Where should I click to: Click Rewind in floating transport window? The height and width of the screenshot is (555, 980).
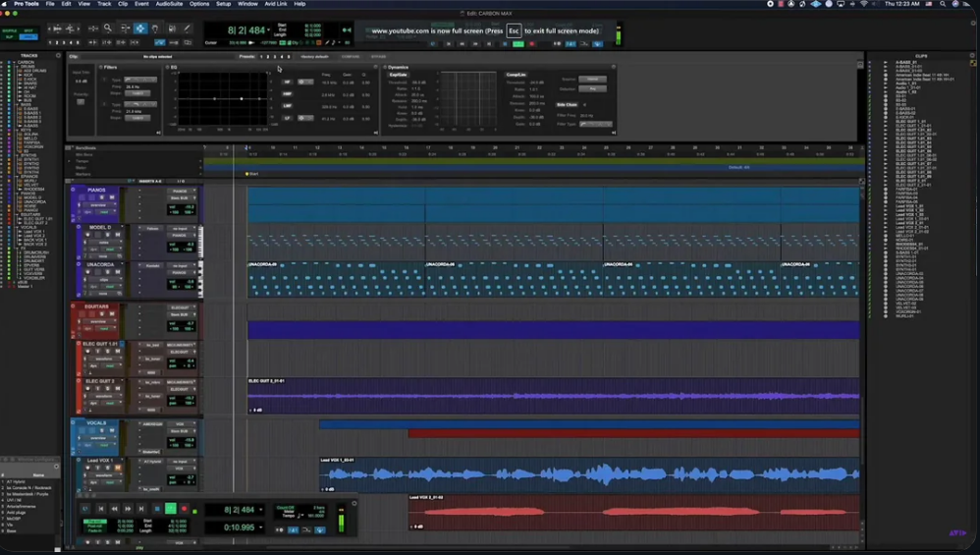[x=114, y=509]
